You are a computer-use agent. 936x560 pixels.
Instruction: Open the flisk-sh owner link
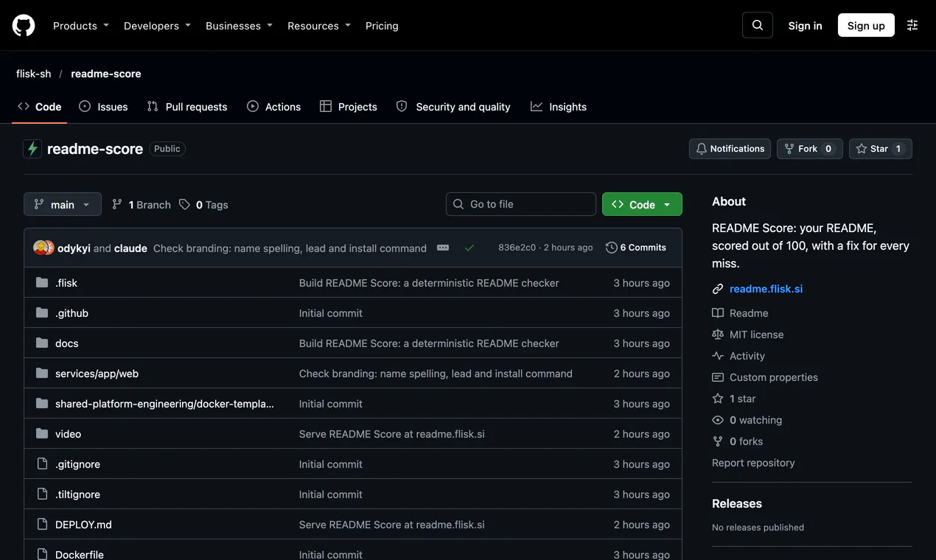point(34,74)
